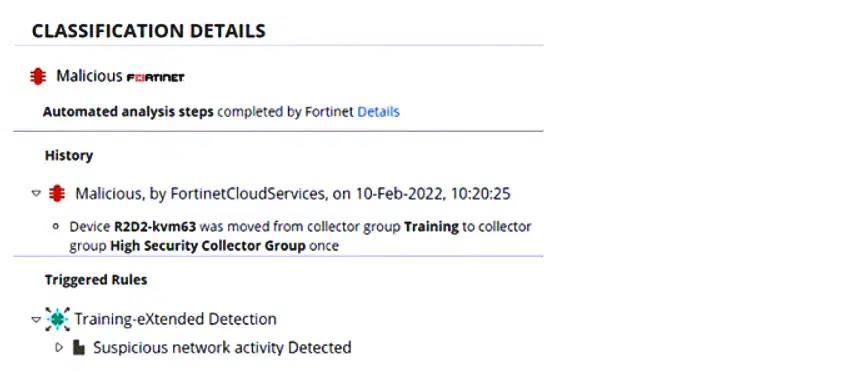The width and height of the screenshot is (850, 380).
Task: Collapse the Malicious history entry arrow
Action: point(36,193)
